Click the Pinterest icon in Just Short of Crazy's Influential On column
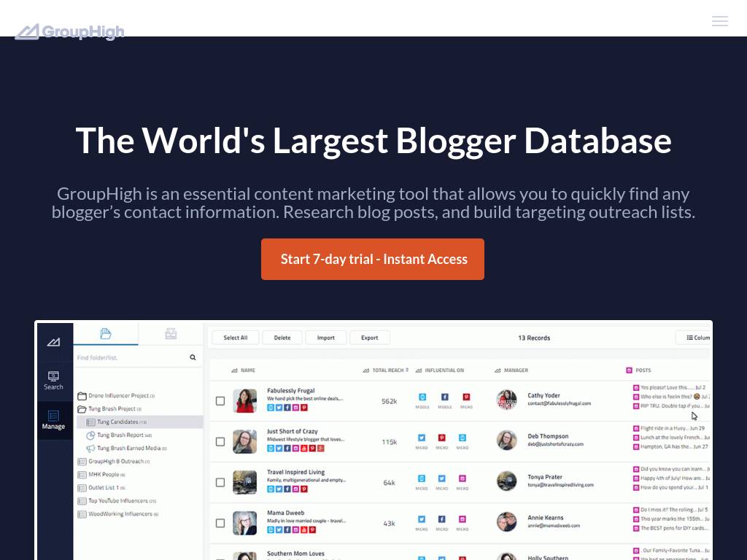The width and height of the screenshot is (747, 560). click(x=442, y=438)
